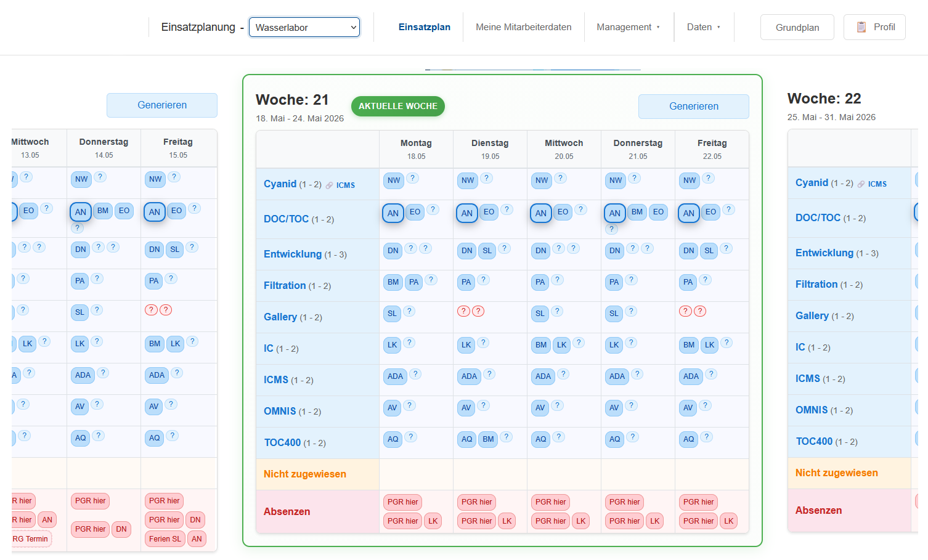Open Meine Mitarbeiterdaten tab
This screenshot has height=560, width=928.
point(524,27)
